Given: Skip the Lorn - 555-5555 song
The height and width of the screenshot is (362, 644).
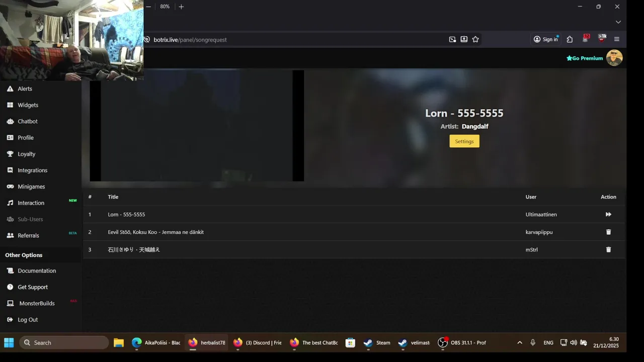Looking at the screenshot, I should 608,214.
